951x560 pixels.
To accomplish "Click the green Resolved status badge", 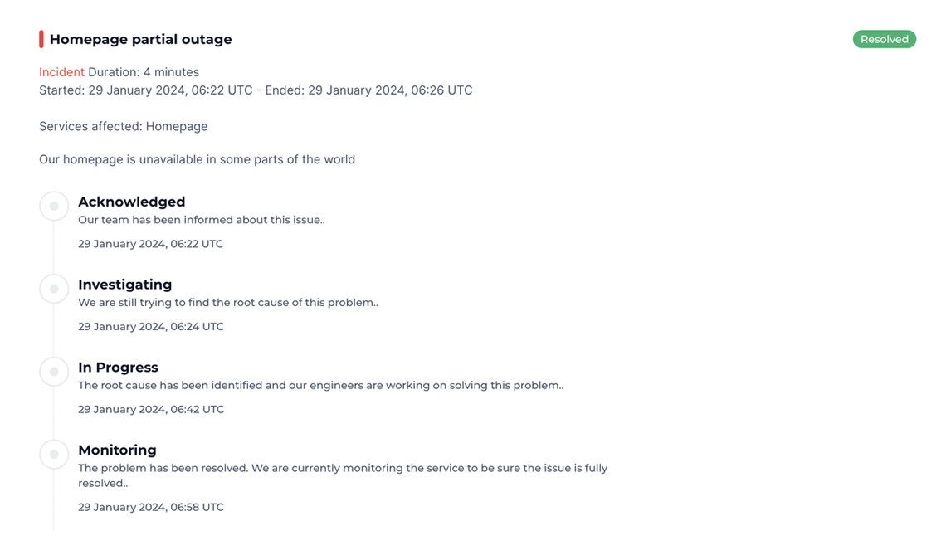I will pos(884,39).
